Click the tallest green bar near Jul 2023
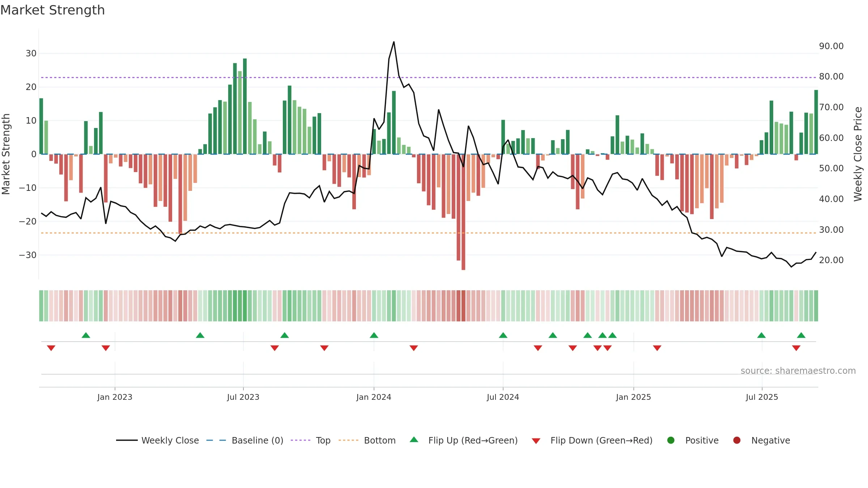 245,106
